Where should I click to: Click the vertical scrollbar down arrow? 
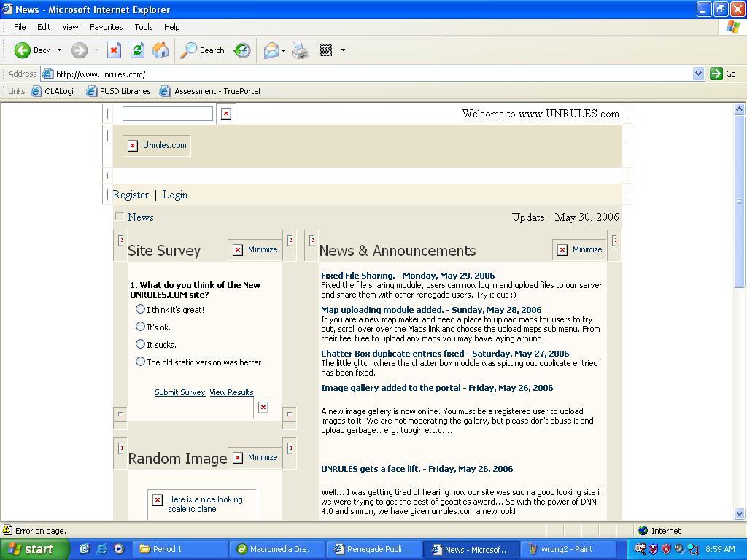[x=739, y=513]
